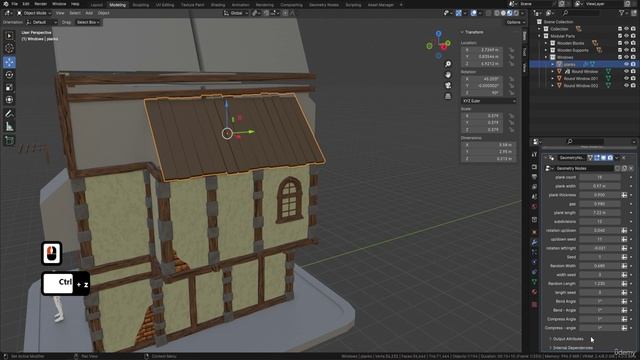Open the Material properties tab

[x=534, y=292]
